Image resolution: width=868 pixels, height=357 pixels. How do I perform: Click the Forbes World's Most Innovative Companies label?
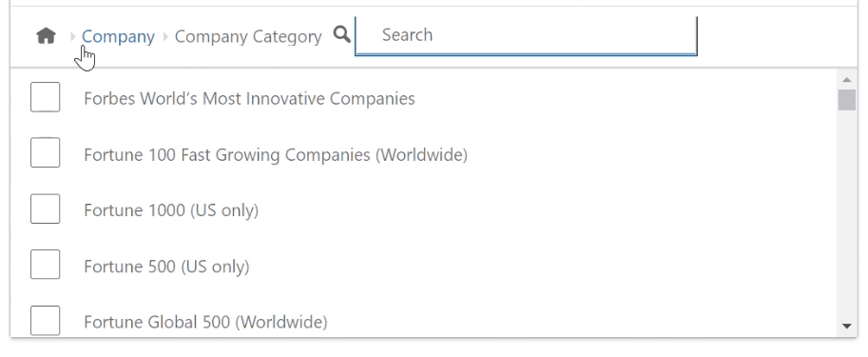tap(249, 99)
